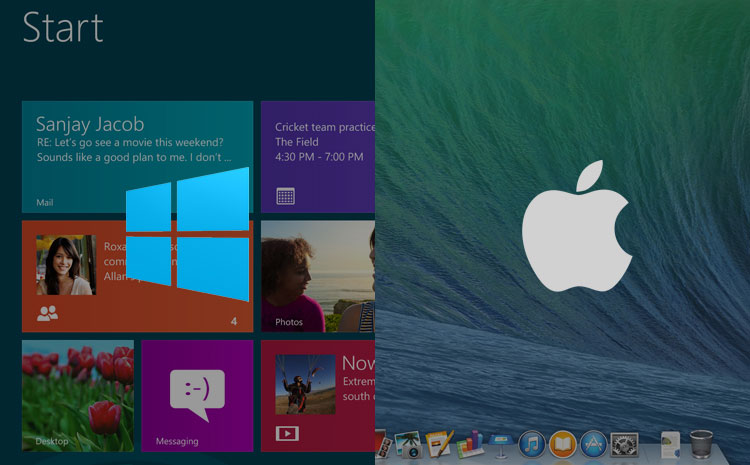Open the orange People tile

tap(137, 276)
